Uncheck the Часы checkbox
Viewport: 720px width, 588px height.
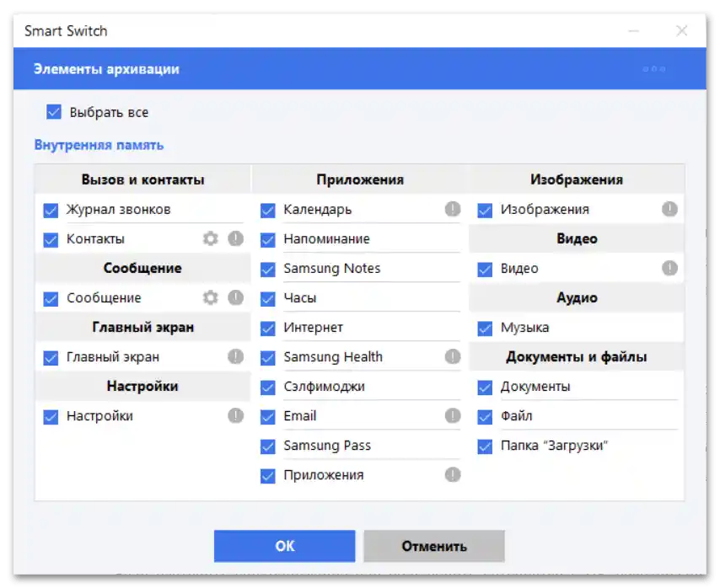268,299
